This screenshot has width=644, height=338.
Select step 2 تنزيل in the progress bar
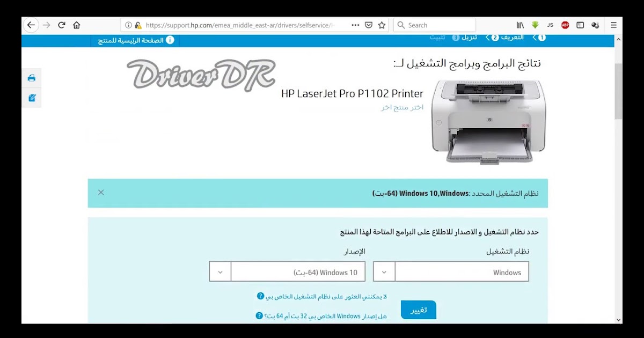click(x=476, y=38)
